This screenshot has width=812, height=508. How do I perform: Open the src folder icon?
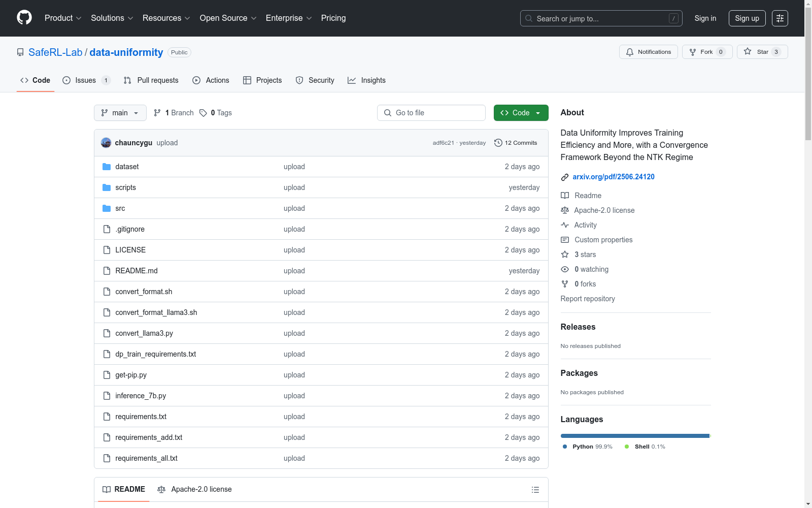point(107,208)
